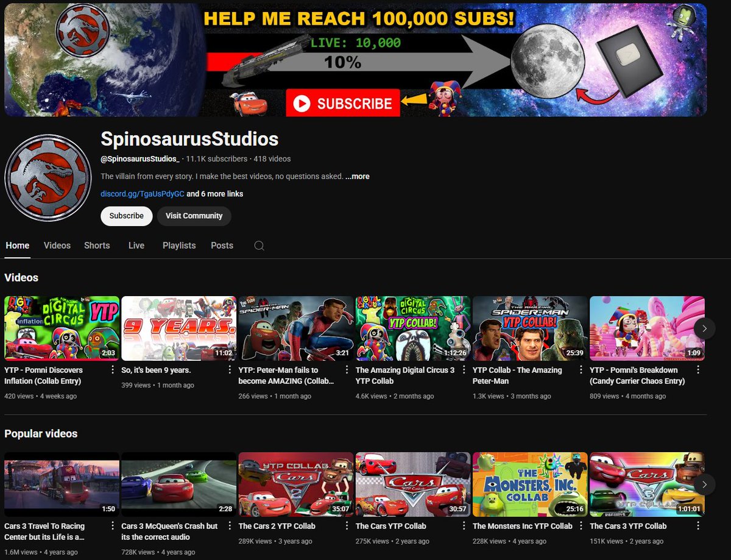Open 'YTP Collab - The Amazing Peter-Man' title

(x=517, y=375)
